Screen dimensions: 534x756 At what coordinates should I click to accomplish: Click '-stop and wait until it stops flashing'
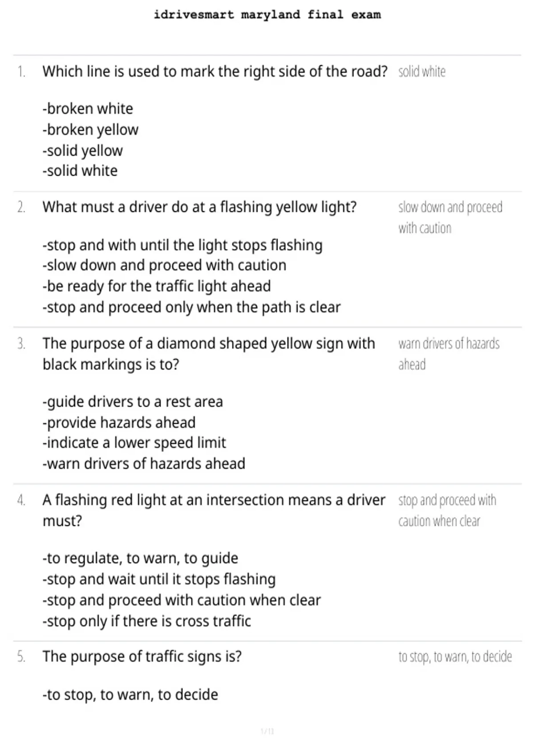159,579
